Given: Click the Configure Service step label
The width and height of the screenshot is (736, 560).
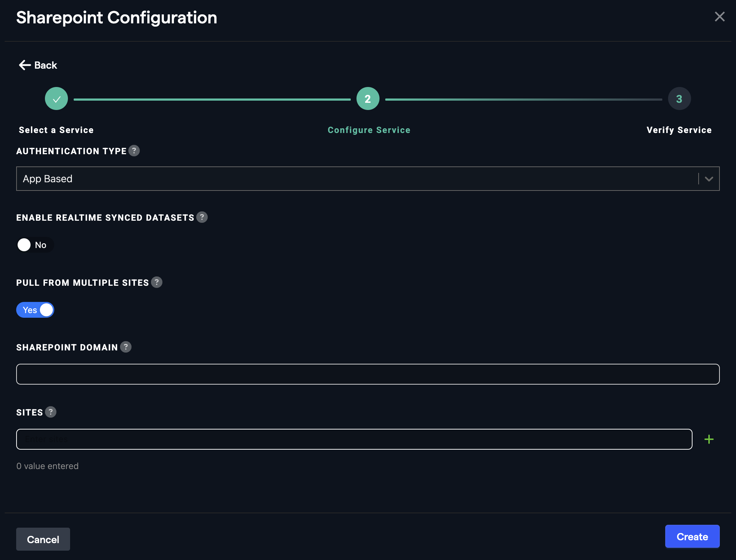Looking at the screenshot, I should 369,130.
